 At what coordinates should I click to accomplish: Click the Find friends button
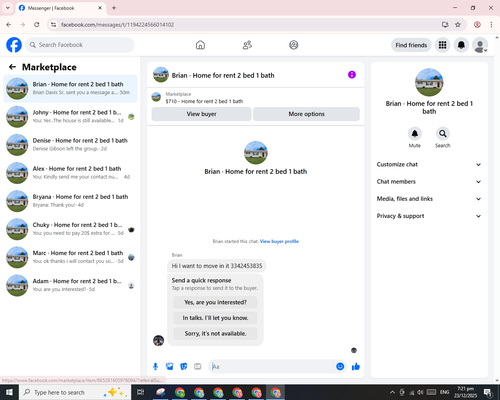(411, 45)
